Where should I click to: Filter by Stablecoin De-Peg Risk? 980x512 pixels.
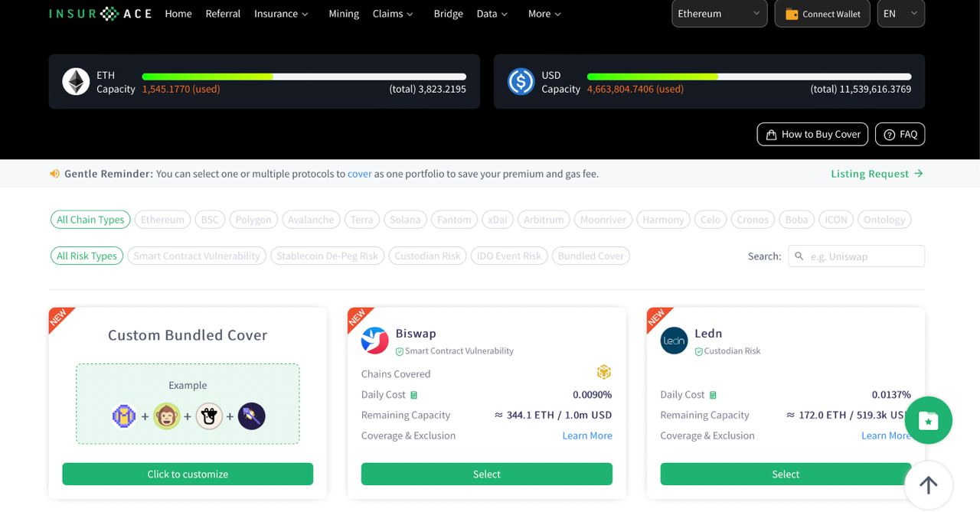327,256
